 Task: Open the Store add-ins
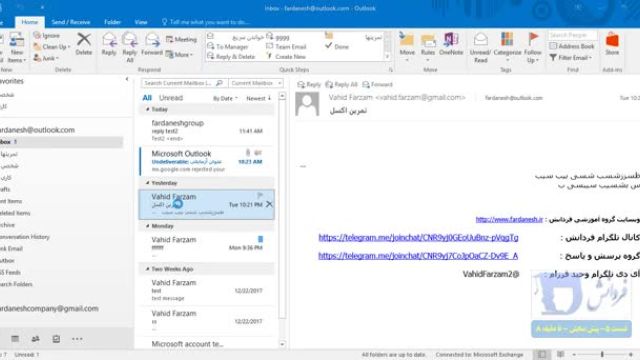612,44
